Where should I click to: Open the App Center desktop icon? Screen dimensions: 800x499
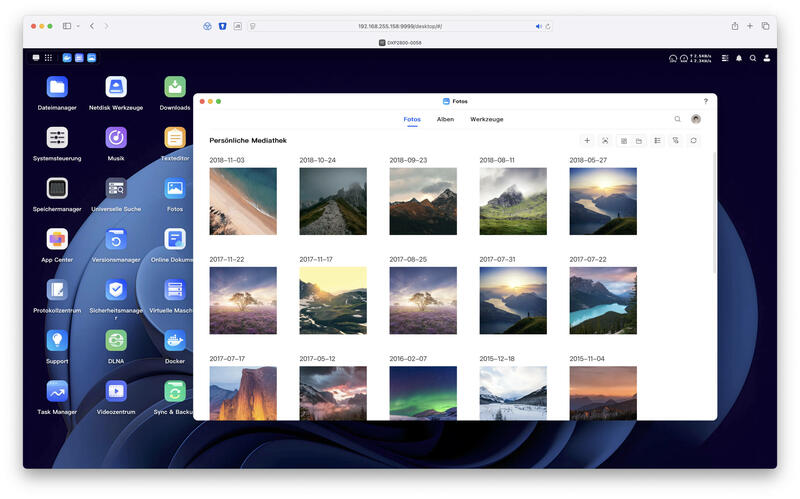pos(57,245)
